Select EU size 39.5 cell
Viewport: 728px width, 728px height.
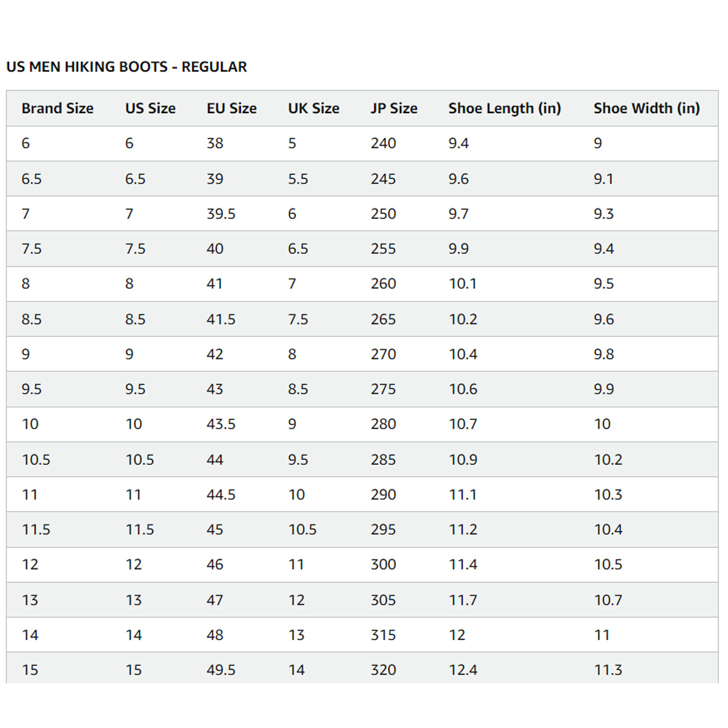221,214
